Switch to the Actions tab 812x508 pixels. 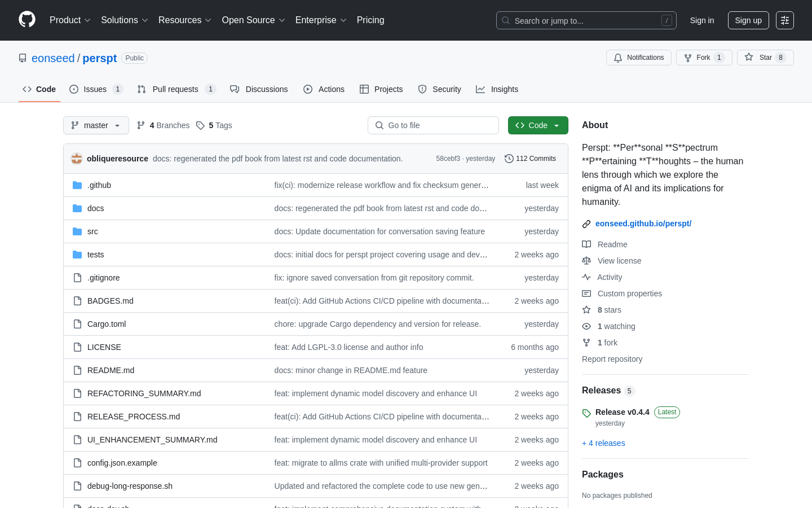click(324, 89)
